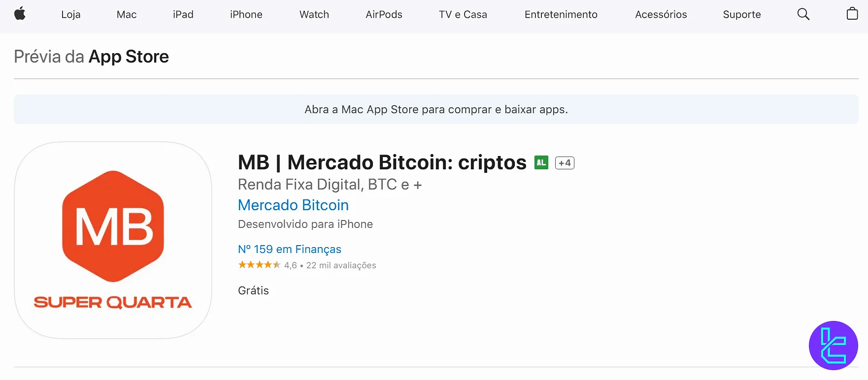Go to iPhone in the navigation bar
Screen dimensions: 868x380
pos(246,15)
